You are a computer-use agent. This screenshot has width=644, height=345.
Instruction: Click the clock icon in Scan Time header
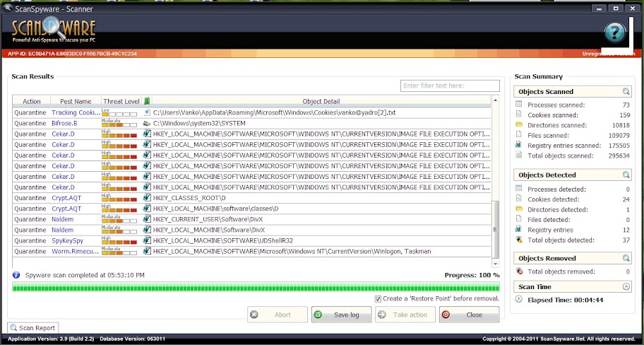(x=626, y=287)
